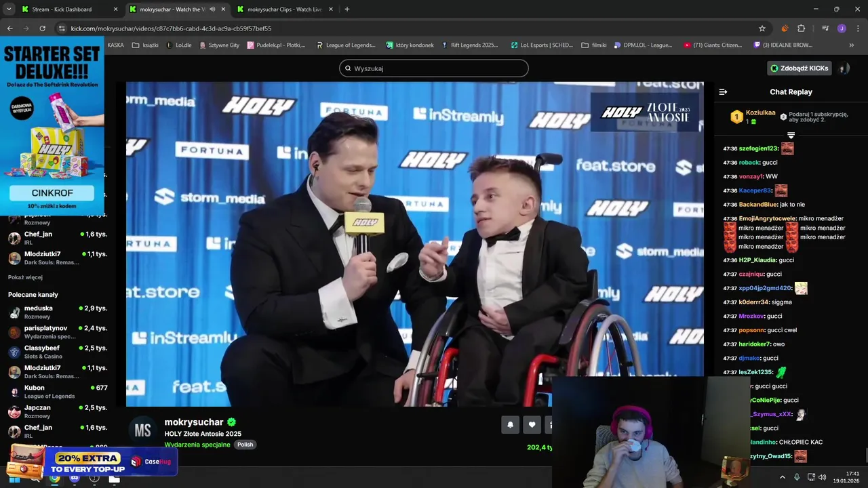Click the chat username BackandBlue
Image resolution: width=868 pixels, height=488 pixels.
[x=758, y=205]
